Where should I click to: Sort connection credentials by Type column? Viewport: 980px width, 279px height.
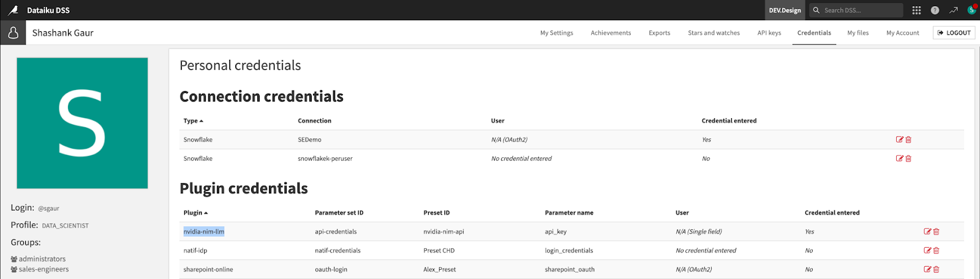tap(193, 121)
